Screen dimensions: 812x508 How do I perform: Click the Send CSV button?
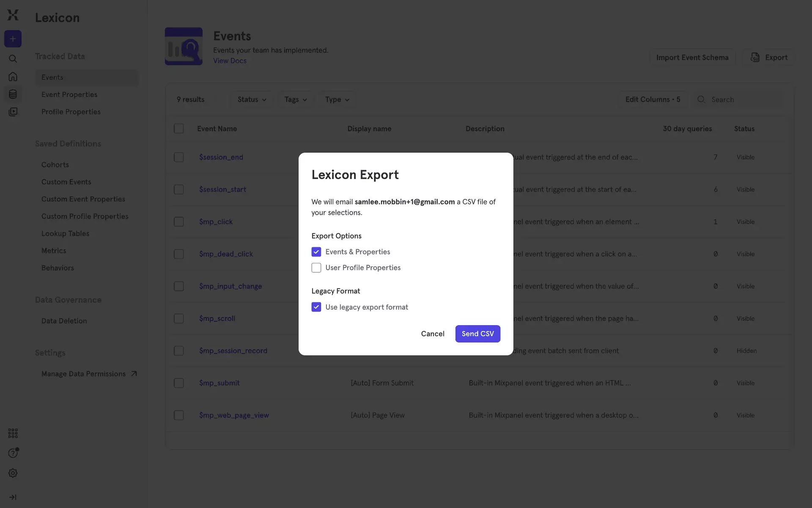click(x=477, y=334)
